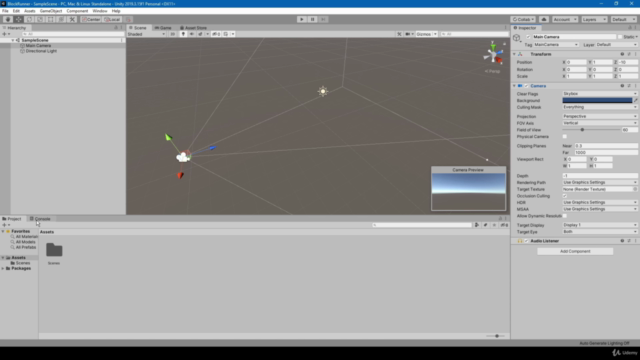Select the Rect tool in toolbar
Viewport: 640px width, 360px height.
coord(50,19)
